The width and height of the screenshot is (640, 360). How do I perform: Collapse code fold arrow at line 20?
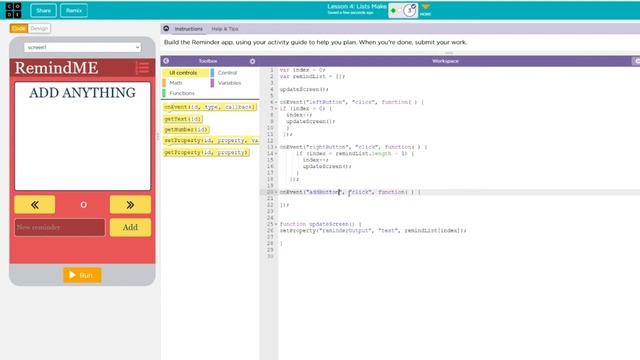click(276, 192)
